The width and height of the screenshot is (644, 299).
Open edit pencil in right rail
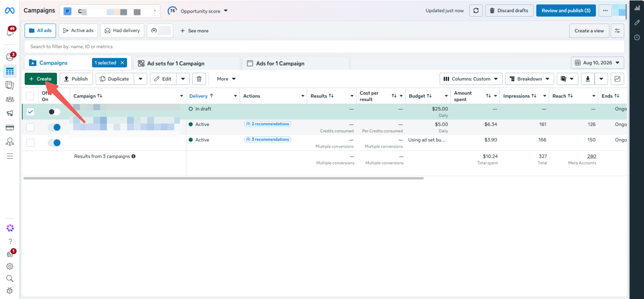point(637,23)
